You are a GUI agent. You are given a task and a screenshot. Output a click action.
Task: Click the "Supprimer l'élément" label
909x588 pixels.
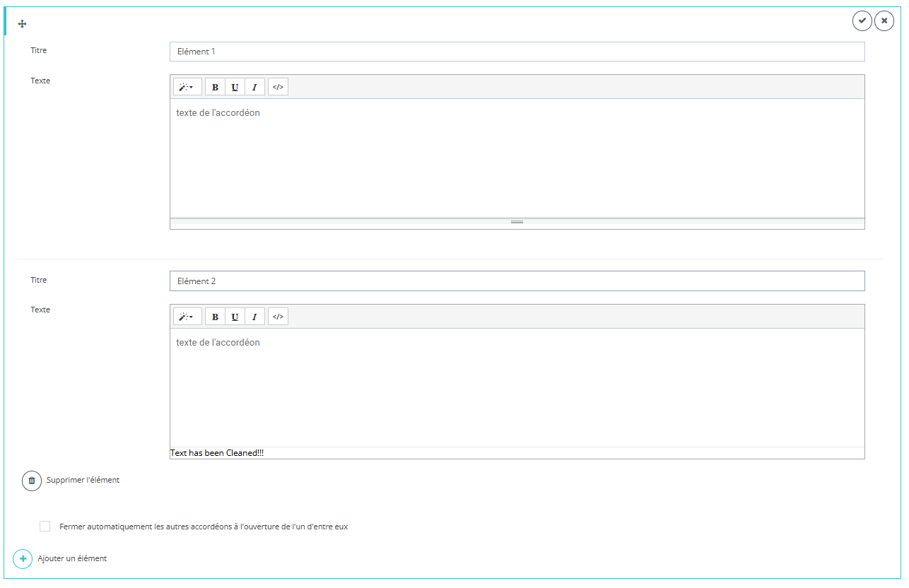83,480
